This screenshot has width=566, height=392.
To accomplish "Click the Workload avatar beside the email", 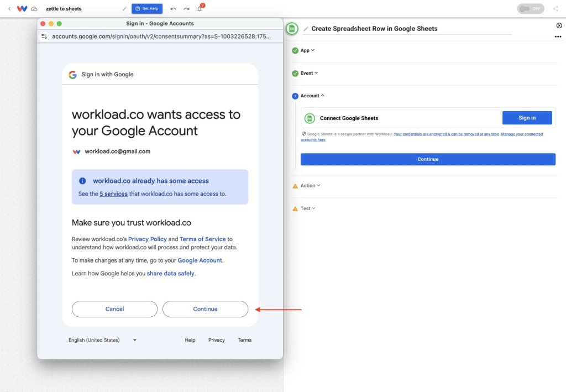I will pos(76,151).
